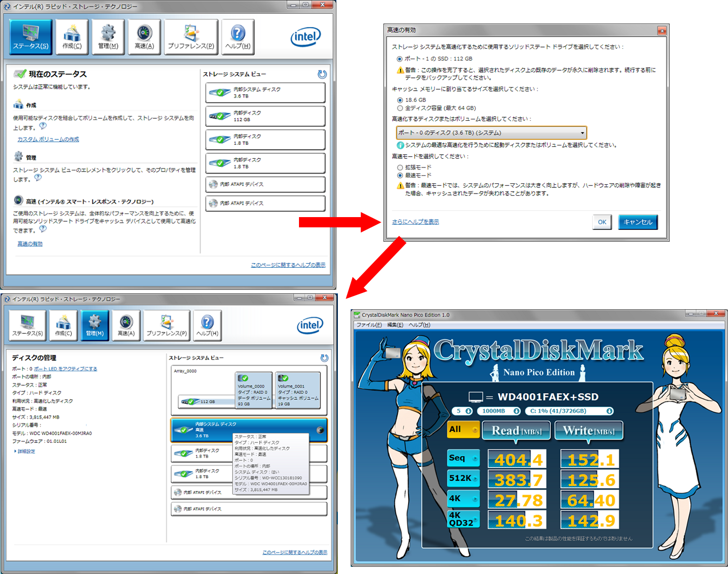This screenshot has height=574, width=728.
Task: Open プリファレンス(P) in the ディスクの管理 window
Action: (167, 326)
